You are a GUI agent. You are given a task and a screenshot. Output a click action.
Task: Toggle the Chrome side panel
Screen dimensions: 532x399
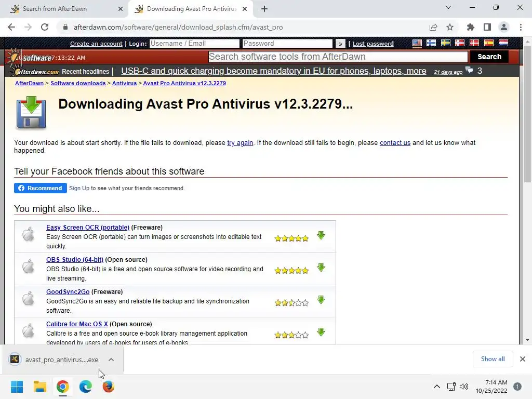(x=487, y=27)
